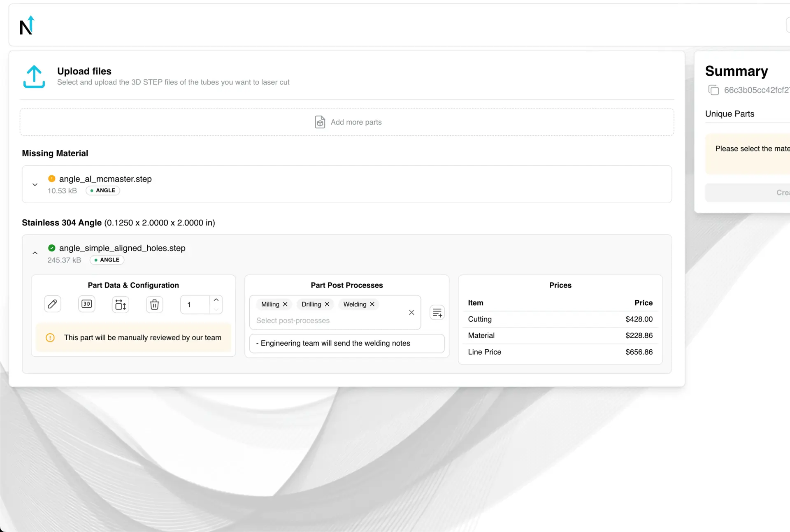790x532 pixels.
Task: Expand the angle_al_mcmaster.step row
Action: point(35,185)
